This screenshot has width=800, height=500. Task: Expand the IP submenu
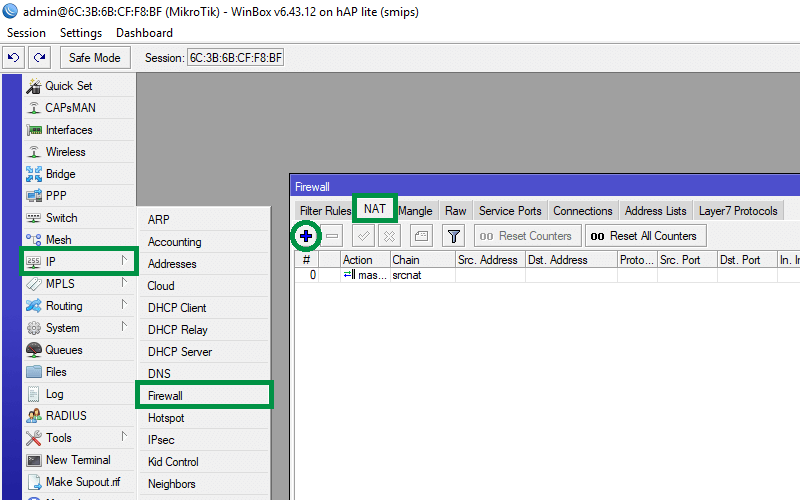click(79, 261)
